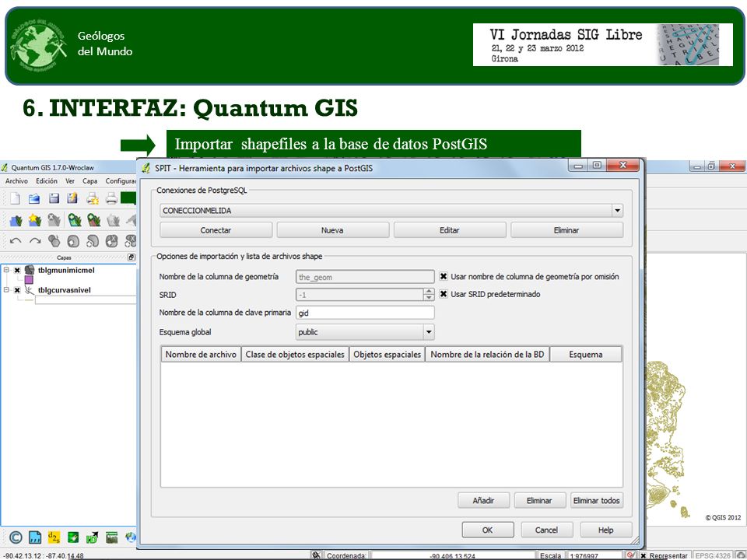This screenshot has height=560, width=747.
Task: Open the CONECCIONMELIDA connection dropdown
Action: point(617,211)
